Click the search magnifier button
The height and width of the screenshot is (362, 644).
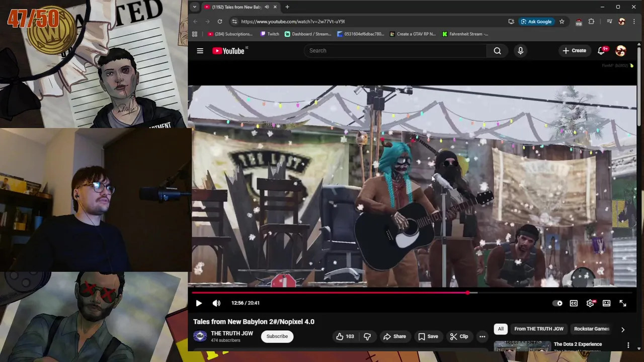click(x=497, y=51)
